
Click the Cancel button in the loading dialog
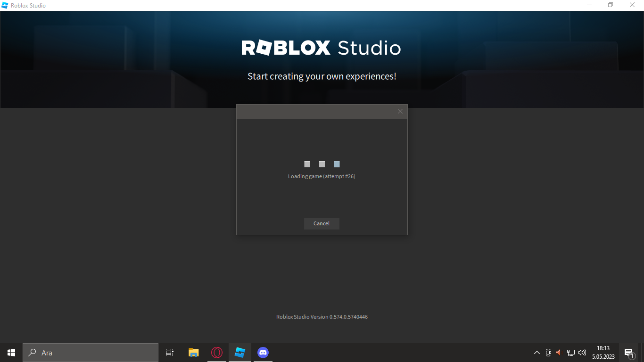coord(322,223)
